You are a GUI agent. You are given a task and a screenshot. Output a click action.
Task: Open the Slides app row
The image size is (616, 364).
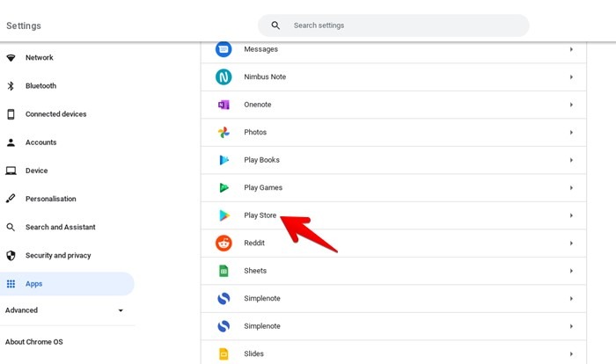[393, 353]
